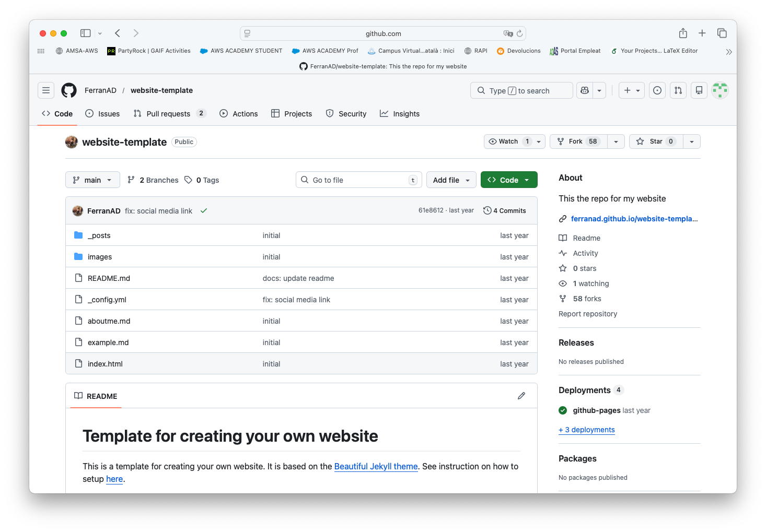Open the notifications inbox icon
This screenshot has height=532, width=766.
[699, 90]
